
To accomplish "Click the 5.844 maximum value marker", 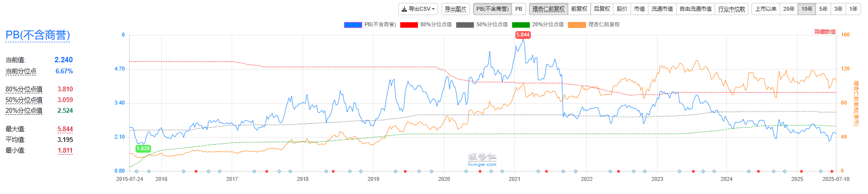I will pyautogui.click(x=523, y=35).
